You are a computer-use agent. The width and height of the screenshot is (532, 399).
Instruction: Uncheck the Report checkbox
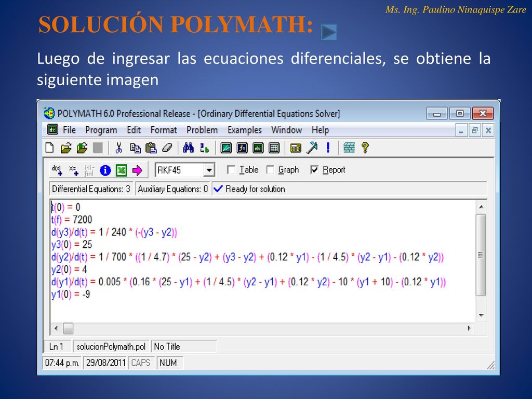(314, 170)
